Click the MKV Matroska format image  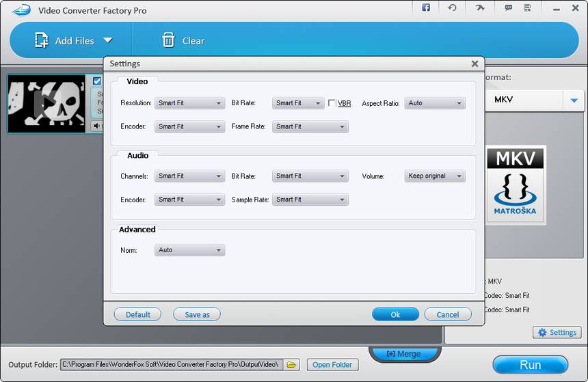[515, 185]
